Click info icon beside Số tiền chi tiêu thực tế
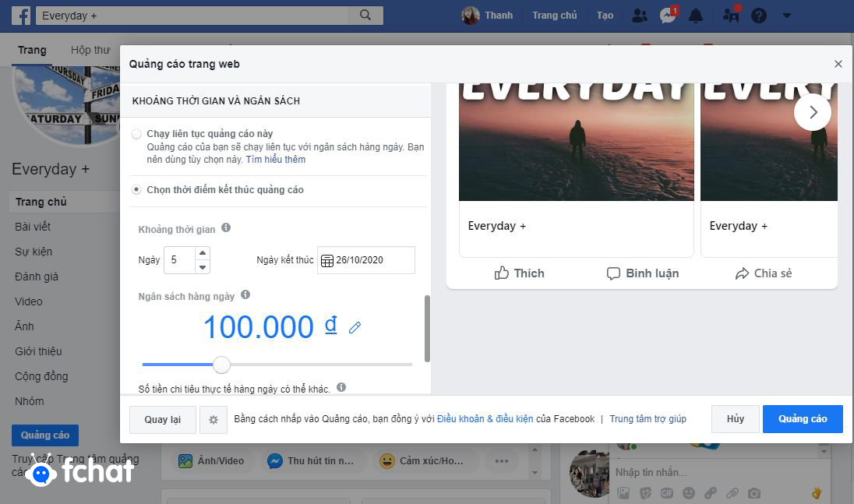This screenshot has height=504, width=854. coord(341,387)
